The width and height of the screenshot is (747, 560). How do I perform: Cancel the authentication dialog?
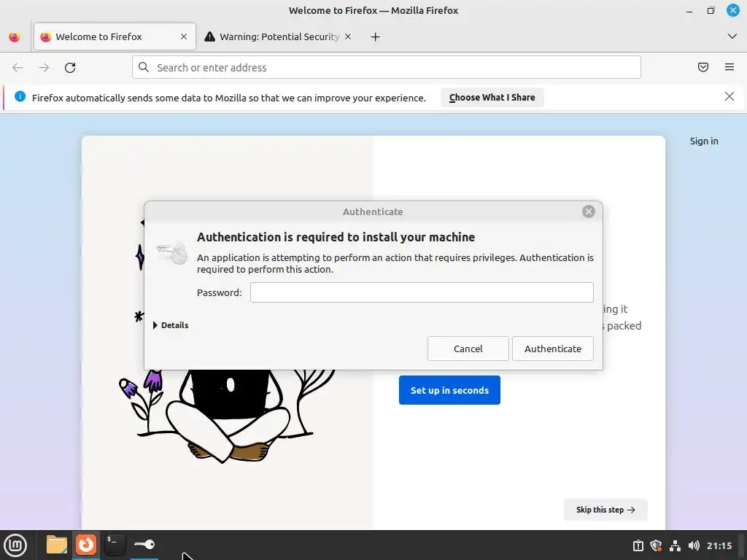pos(468,349)
